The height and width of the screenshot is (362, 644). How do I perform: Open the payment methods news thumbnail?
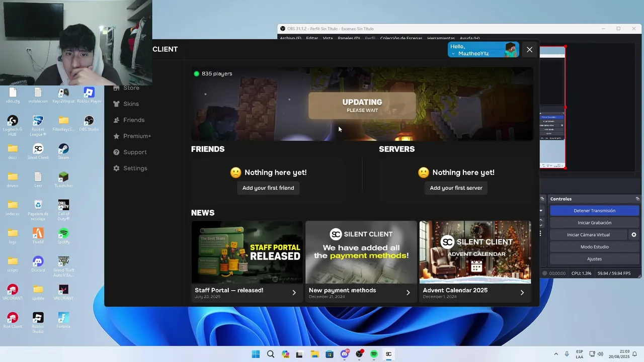(361, 252)
